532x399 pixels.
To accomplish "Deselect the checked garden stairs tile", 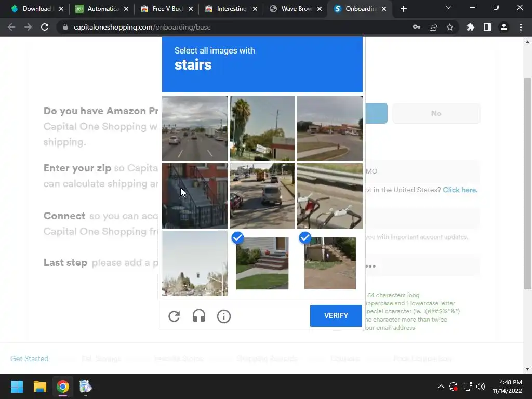I will point(330,263).
